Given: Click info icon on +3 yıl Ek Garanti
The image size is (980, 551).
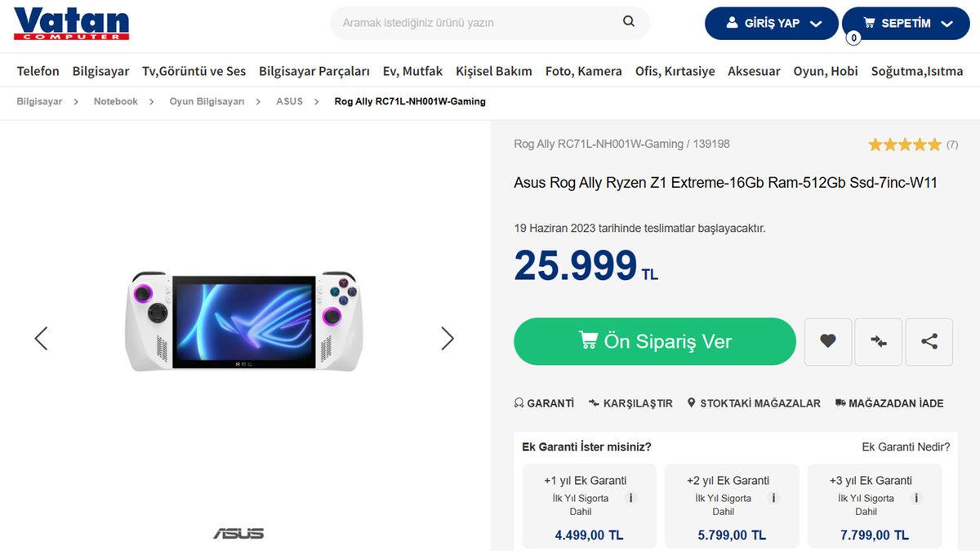Looking at the screenshot, I should [915, 497].
